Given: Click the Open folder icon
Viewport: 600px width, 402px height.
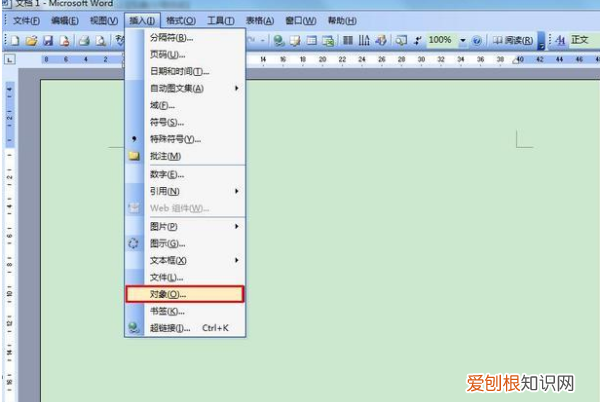Looking at the screenshot, I should (x=31, y=41).
